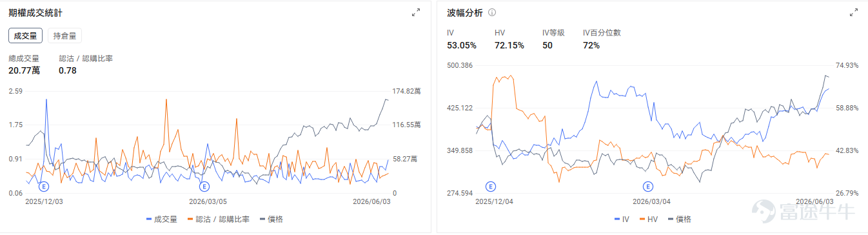The height and width of the screenshot is (235, 868).
Task: Click the 2025/12/03 date axis label
Action: point(44,201)
